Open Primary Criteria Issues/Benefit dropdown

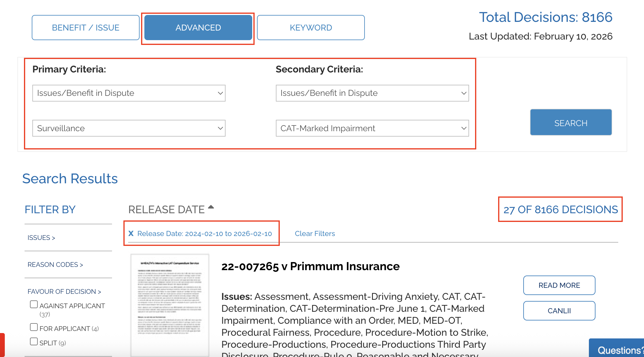pos(129,93)
